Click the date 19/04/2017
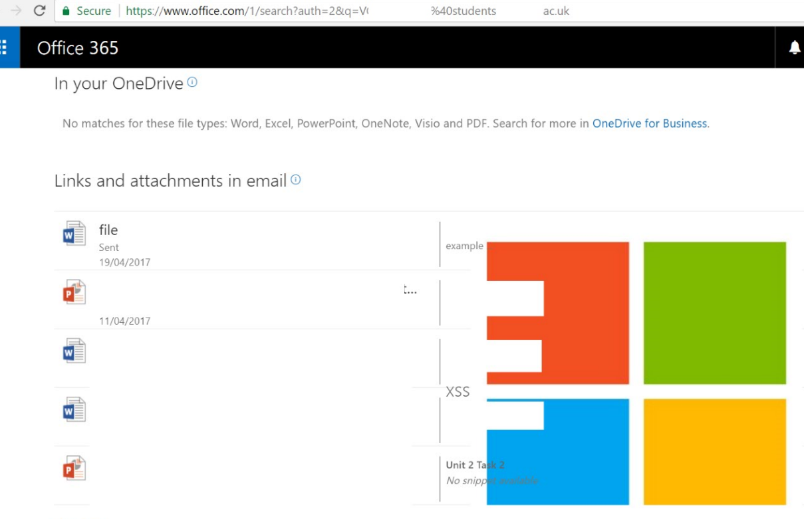804x519 pixels. (x=125, y=263)
